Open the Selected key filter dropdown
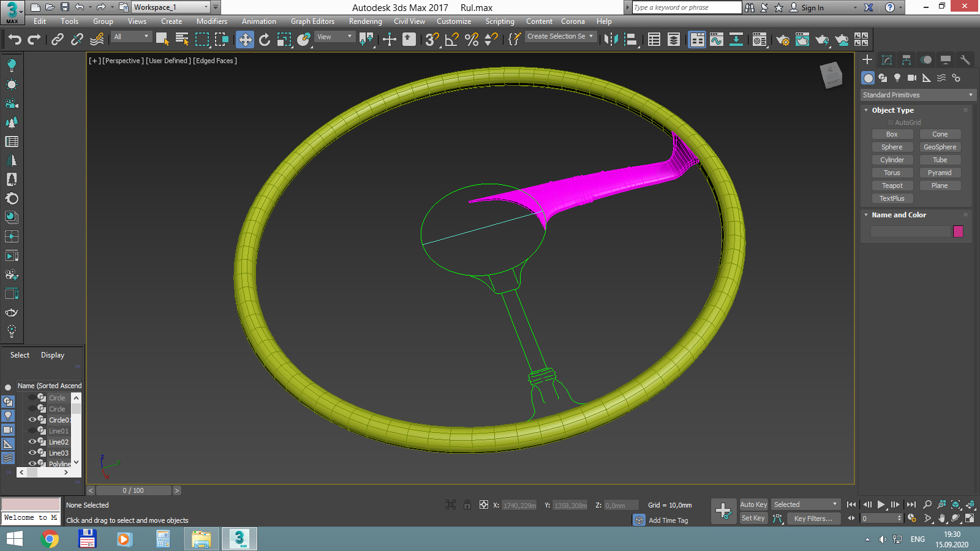Screen dimensions: 980x551 click(x=805, y=504)
